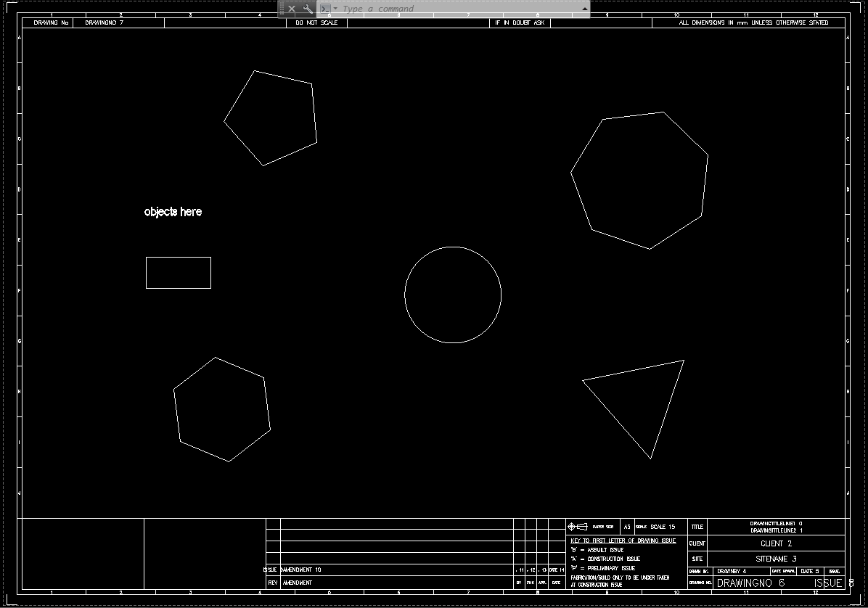Screen dimensions: 868x608
Task: Select the 'DATE 5' field
Action: [x=810, y=571]
